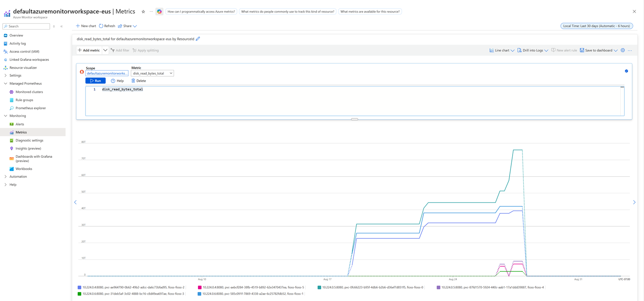Run the PromQL query
Viewport: 644px width, 301px height.
pyautogui.click(x=95, y=81)
